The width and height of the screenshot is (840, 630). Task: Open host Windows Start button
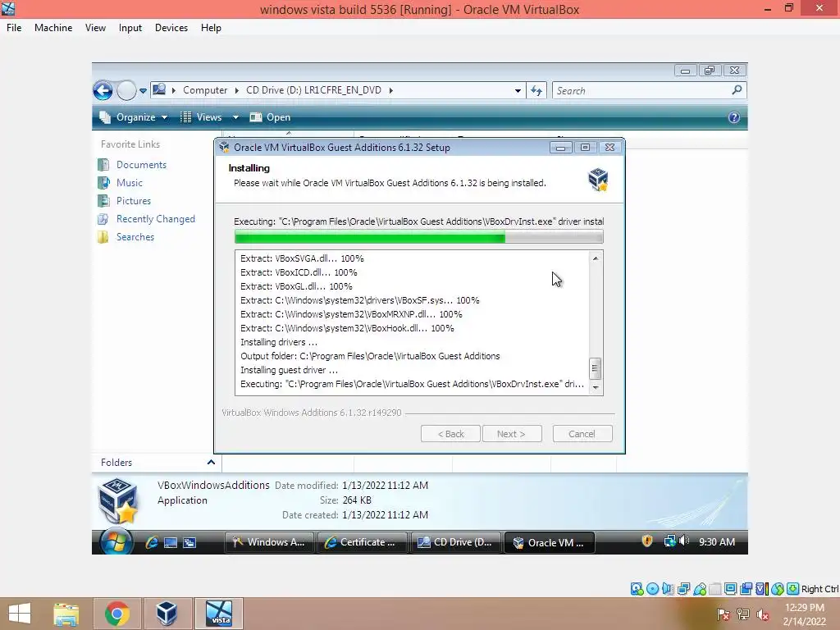coord(20,614)
